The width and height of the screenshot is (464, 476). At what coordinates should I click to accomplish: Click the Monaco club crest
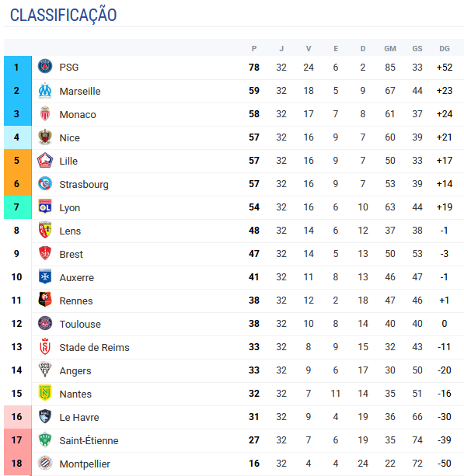[x=45, y=113]
